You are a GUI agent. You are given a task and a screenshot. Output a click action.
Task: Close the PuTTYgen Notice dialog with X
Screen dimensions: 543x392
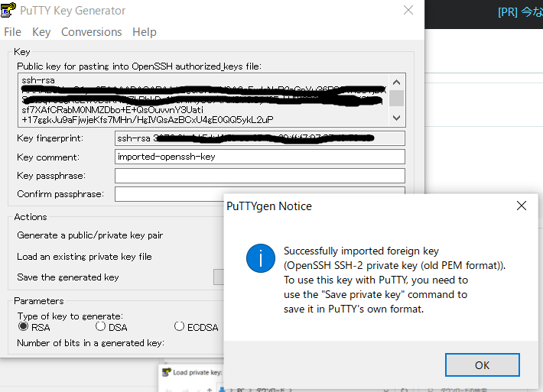coord(521,206)
